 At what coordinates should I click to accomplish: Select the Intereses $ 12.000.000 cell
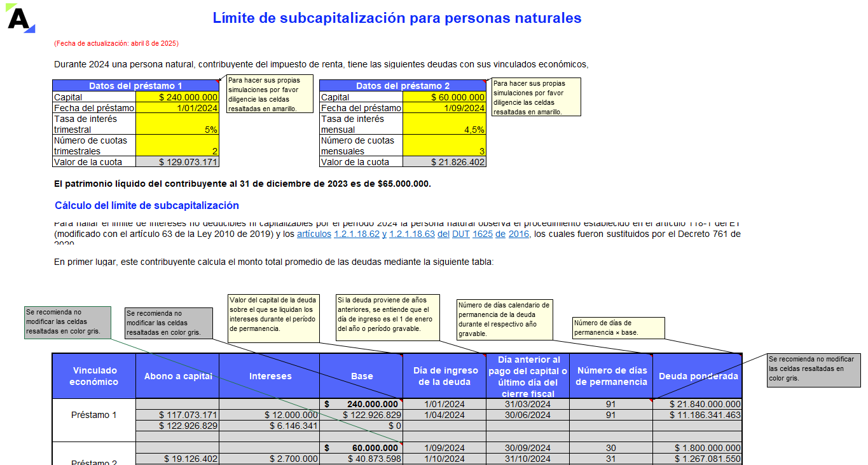(270, 415)
